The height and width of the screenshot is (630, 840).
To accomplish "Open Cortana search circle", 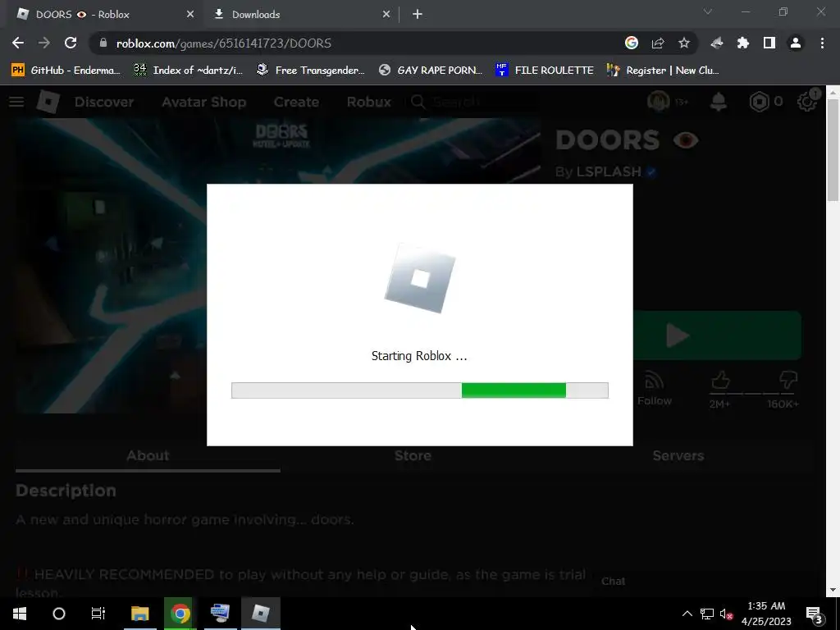I will pyautogui.click(x=59, y=614).
